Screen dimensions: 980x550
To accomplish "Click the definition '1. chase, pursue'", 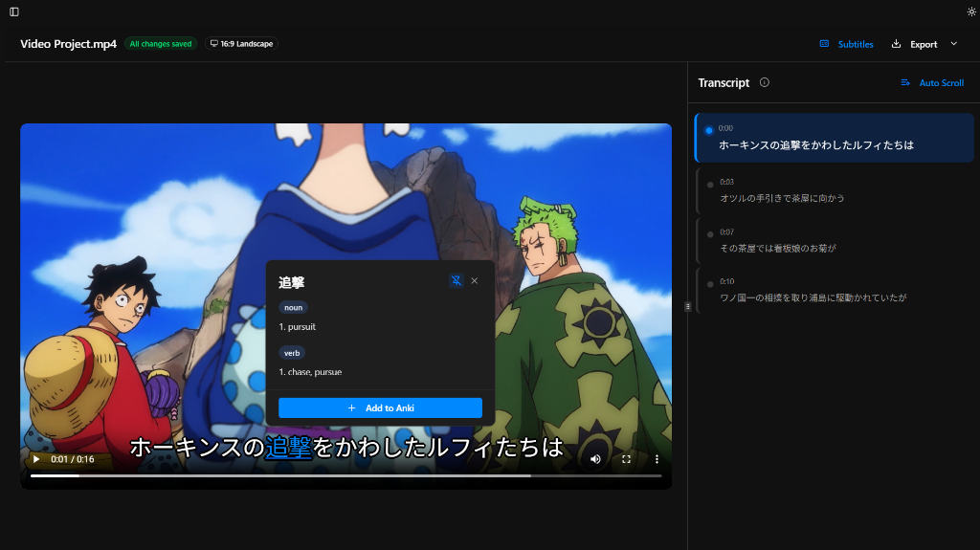I will tap(310, 372).
